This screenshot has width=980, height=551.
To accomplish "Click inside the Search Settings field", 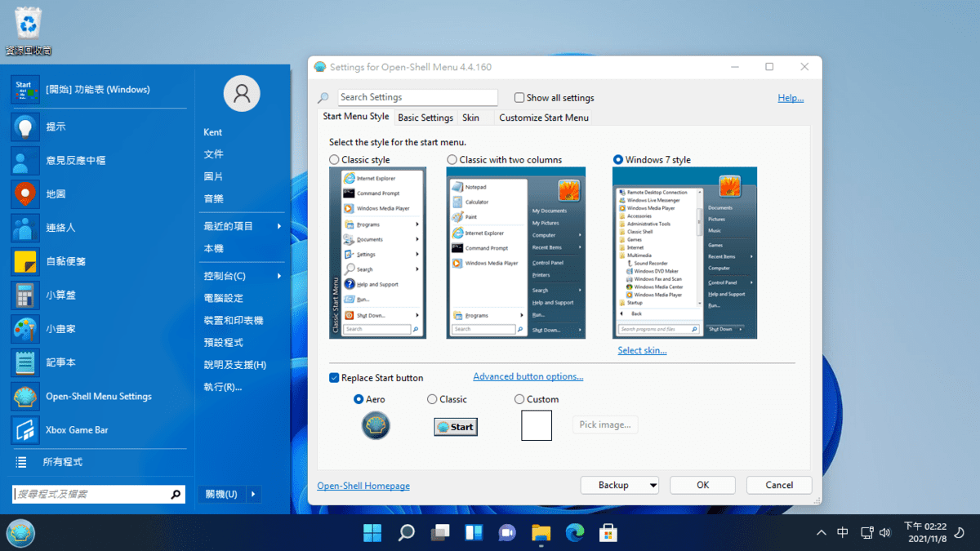I will [417, 97].
